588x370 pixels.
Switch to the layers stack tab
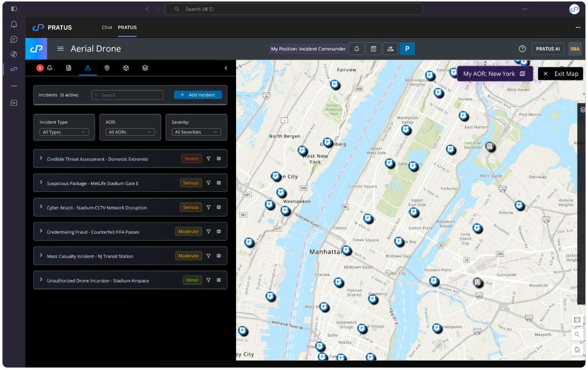point(145,68)
